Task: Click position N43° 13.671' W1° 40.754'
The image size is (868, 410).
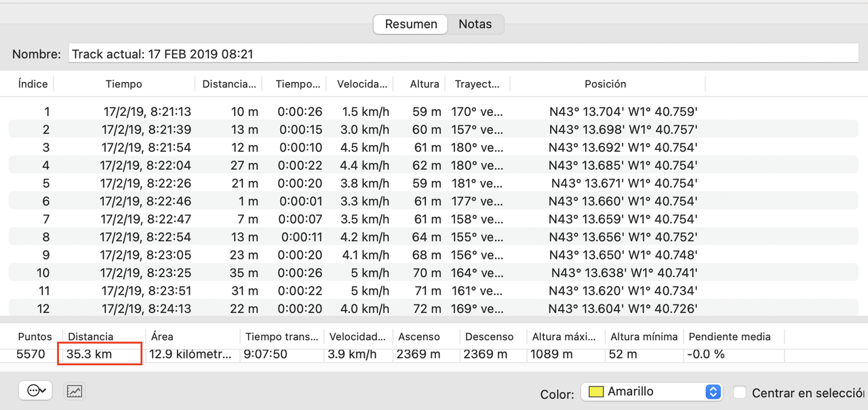Action: 624,184
